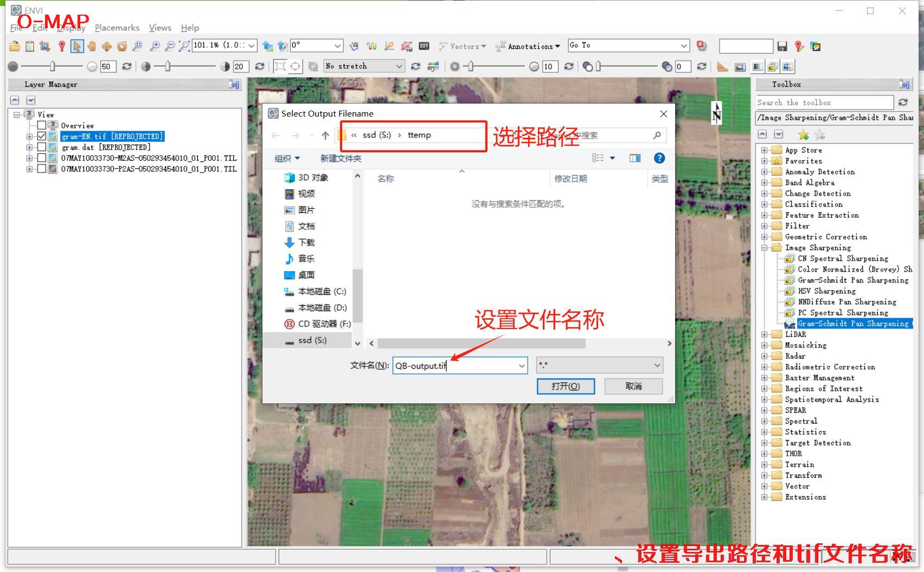The width and height of the screenshot is (924, 572).
Task: Click the brightness slider handle
Action: pyautogui.click(x=53, y=66)
